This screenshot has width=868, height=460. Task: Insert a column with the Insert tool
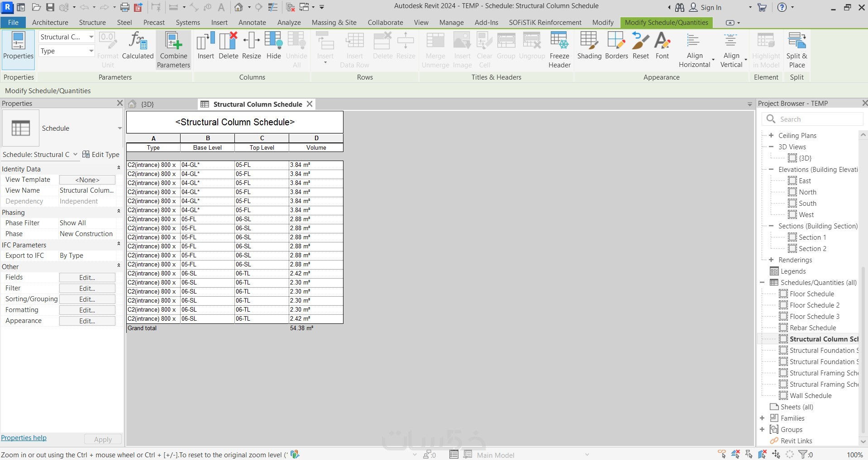point(205,46)
